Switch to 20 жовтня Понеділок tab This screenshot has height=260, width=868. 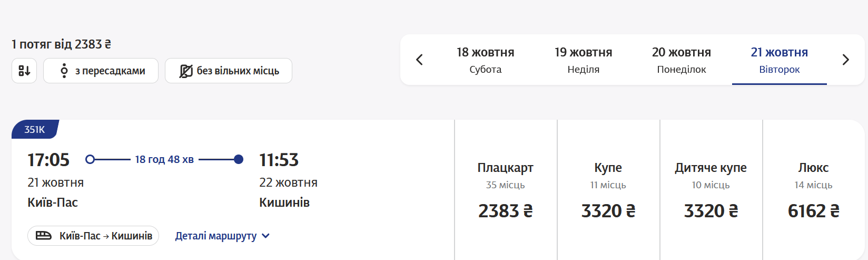(681, 60)
